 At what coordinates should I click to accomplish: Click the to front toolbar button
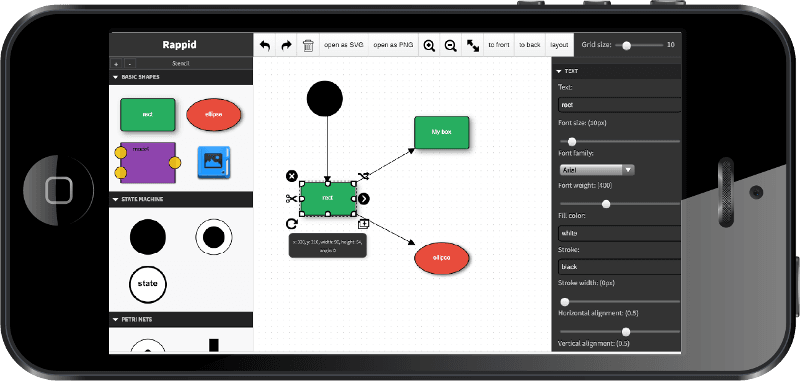498,45
